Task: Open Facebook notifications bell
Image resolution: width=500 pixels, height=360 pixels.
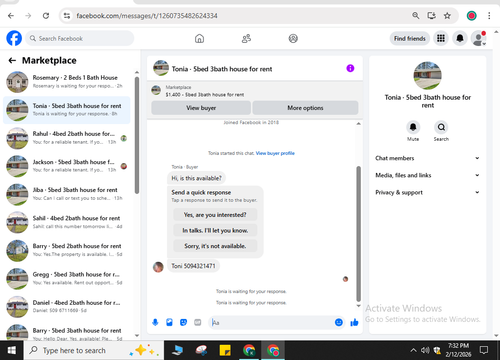Action: tap(460, 38)
